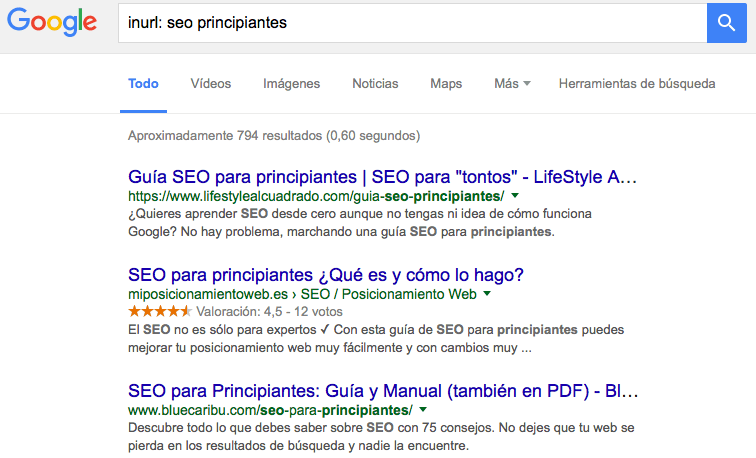Click the orange star rating
Image resolution: width=756 pixels, height=458 pixels.
(160, 311)
